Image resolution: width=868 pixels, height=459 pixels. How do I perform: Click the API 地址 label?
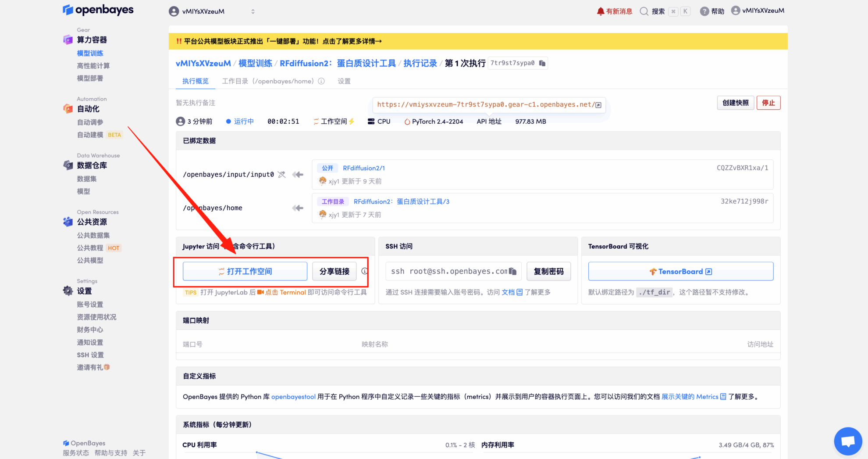point(489,122)
